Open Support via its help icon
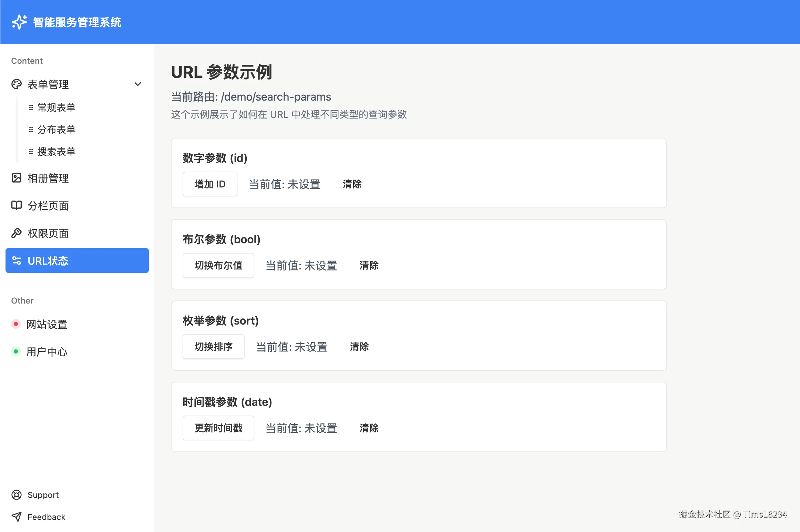 coord(16,495)
